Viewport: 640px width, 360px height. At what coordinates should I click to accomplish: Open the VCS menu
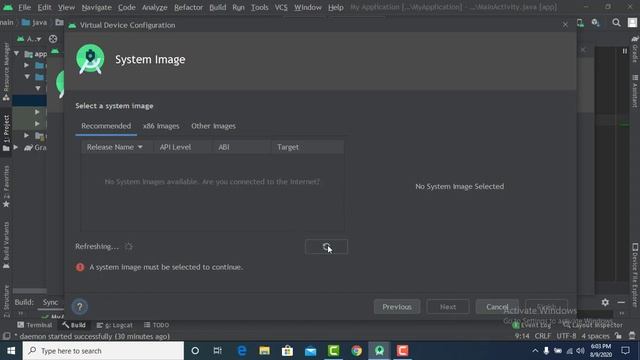click(281, 7)
